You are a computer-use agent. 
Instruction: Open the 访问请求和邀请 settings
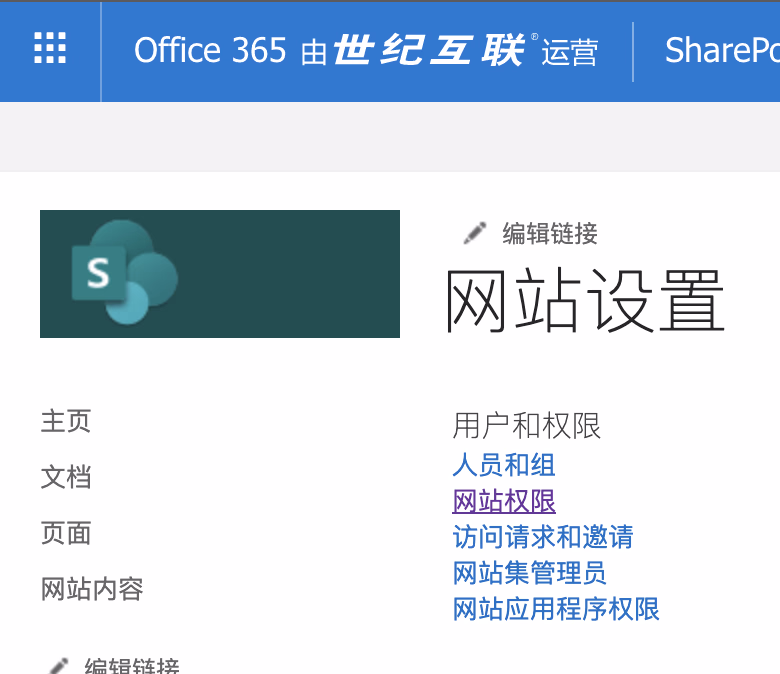coord(543,537)
